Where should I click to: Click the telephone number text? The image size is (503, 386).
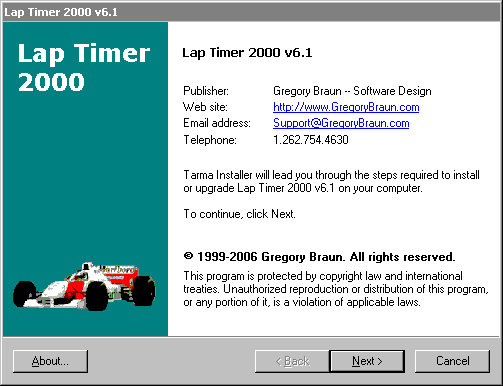[311, 140]
